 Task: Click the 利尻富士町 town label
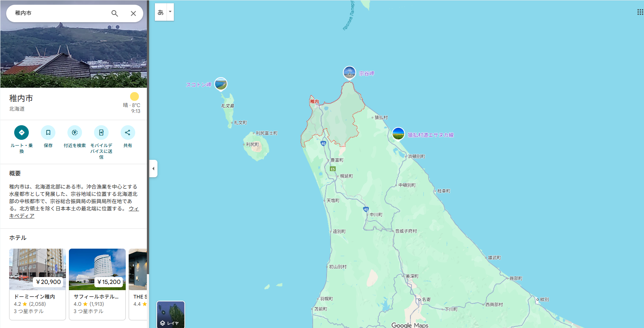pyautogui.click(x=266, y=133)
